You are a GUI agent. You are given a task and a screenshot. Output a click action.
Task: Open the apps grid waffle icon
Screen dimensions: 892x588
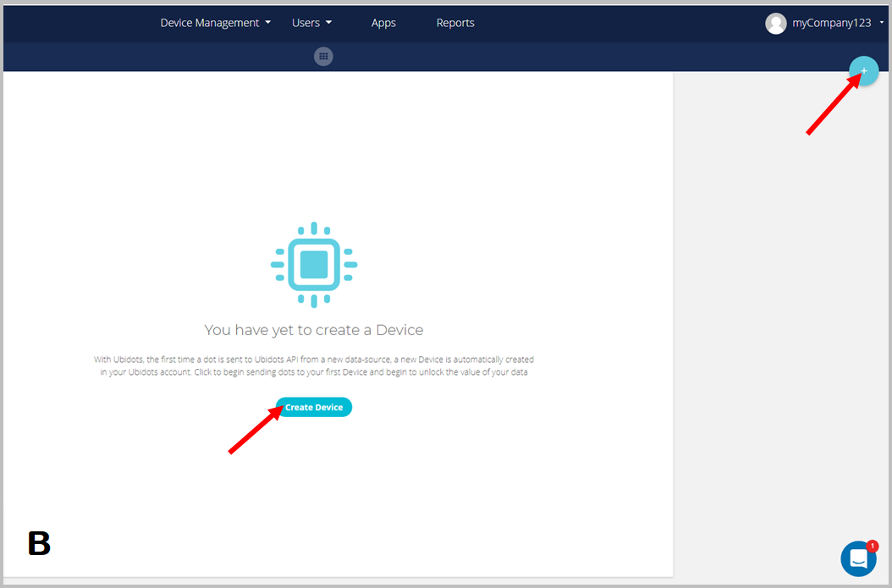323,56
